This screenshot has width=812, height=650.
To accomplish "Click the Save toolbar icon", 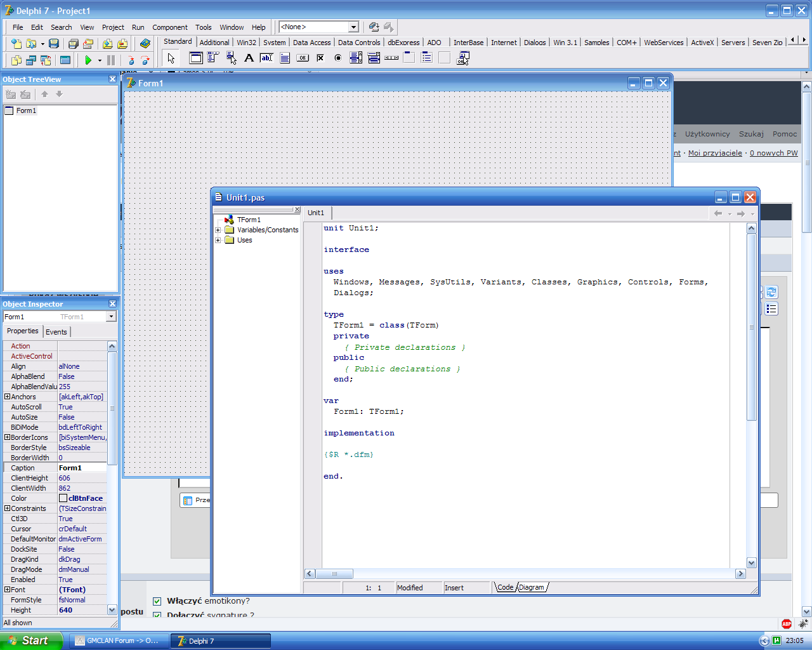I will pos(54,44).
